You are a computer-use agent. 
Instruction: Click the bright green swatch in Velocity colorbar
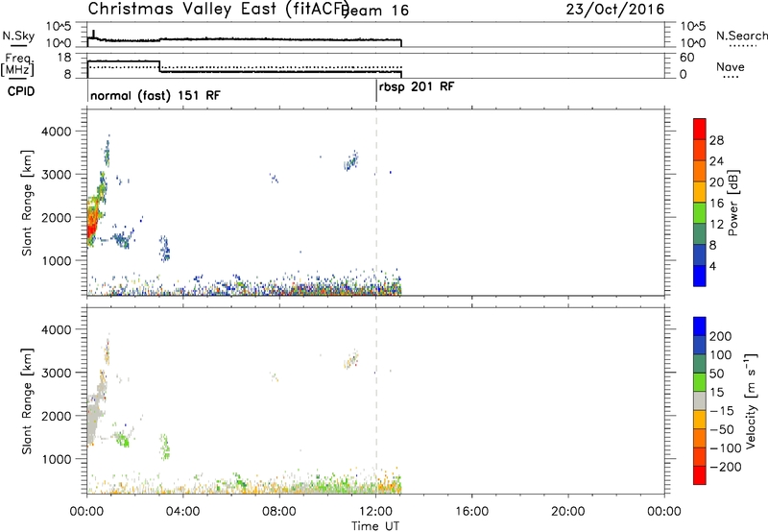pos(700,382)
